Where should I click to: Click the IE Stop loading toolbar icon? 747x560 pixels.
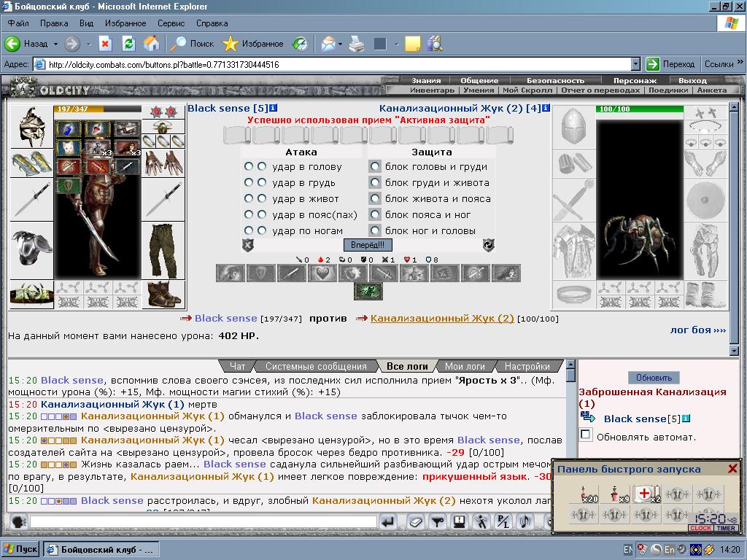point(105,44)
